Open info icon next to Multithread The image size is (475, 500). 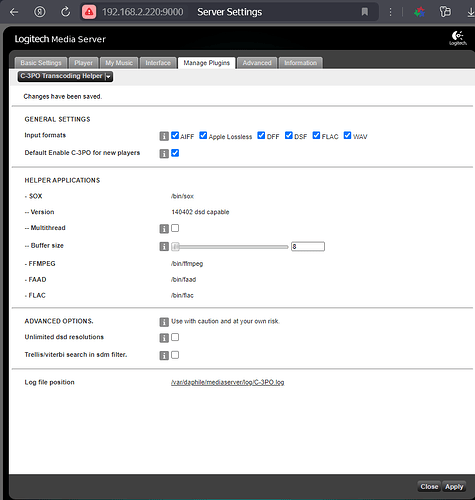click(164, 229)
